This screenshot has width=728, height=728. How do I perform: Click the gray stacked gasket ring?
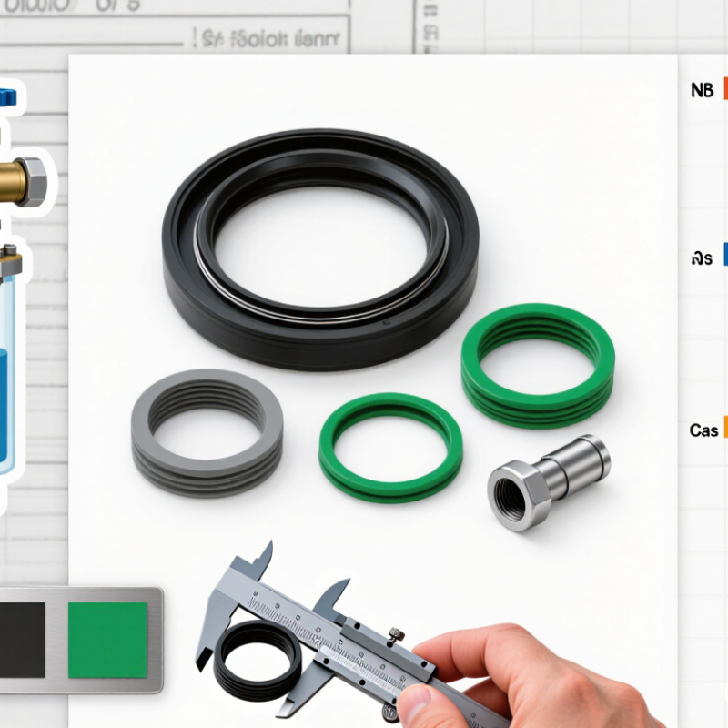click(x=207, y=433)
